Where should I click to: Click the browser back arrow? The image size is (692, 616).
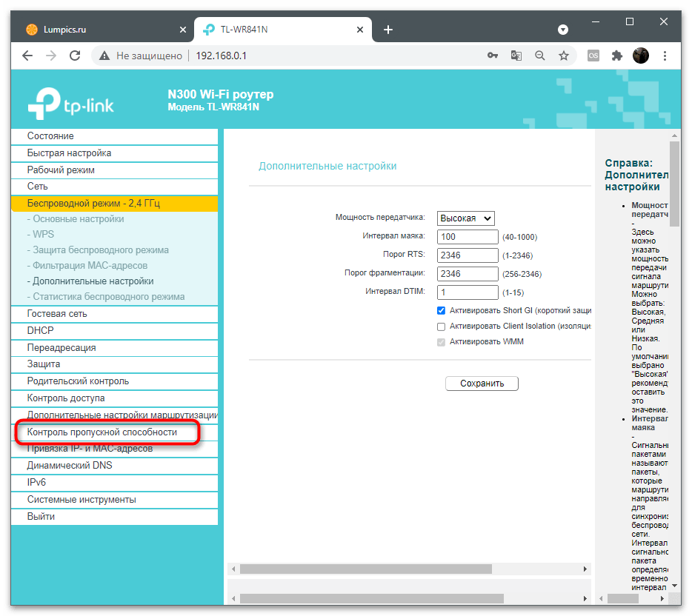coord(27,56)
